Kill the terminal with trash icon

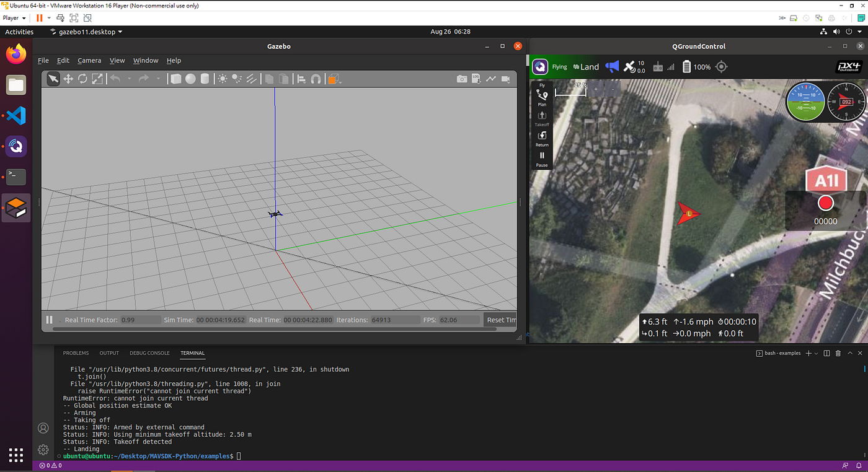pos(838,353)
